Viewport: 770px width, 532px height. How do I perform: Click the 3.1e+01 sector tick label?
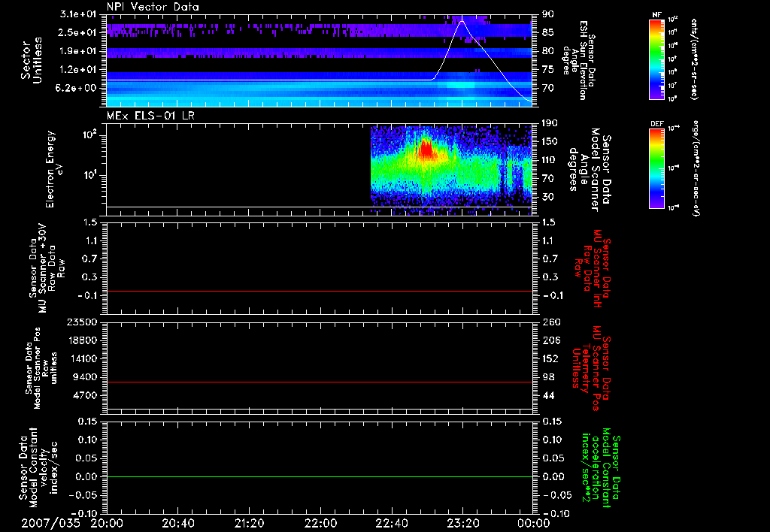(x=77, y=14)
